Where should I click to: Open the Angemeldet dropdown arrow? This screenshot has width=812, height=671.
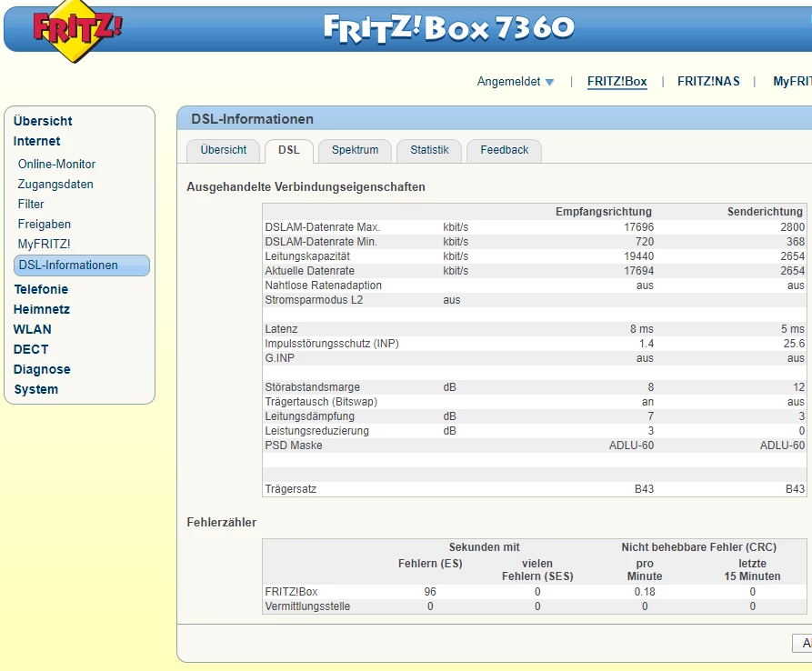(x=550, y=82)
